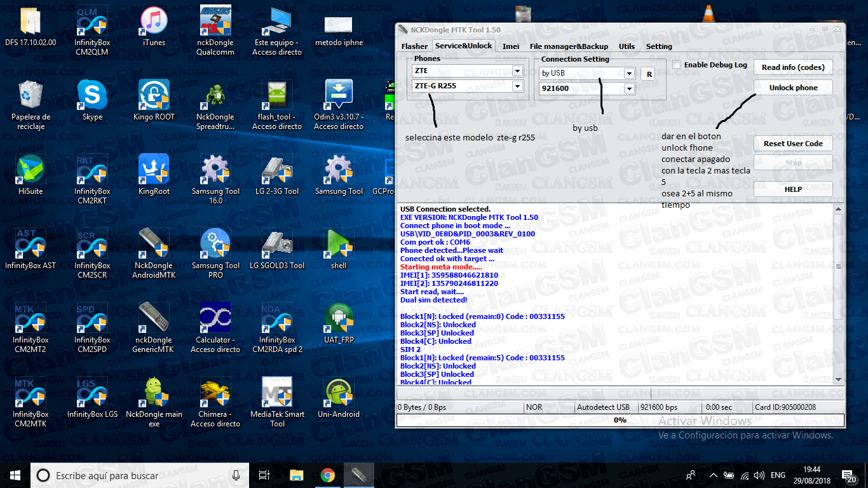Click the log panel vertical scrollbar

(838, 294)
